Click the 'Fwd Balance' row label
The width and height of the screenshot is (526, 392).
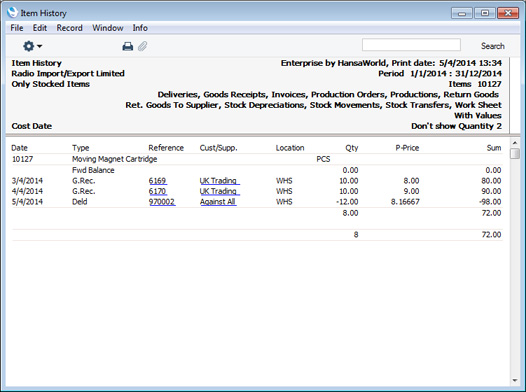[x=93, y=170]
